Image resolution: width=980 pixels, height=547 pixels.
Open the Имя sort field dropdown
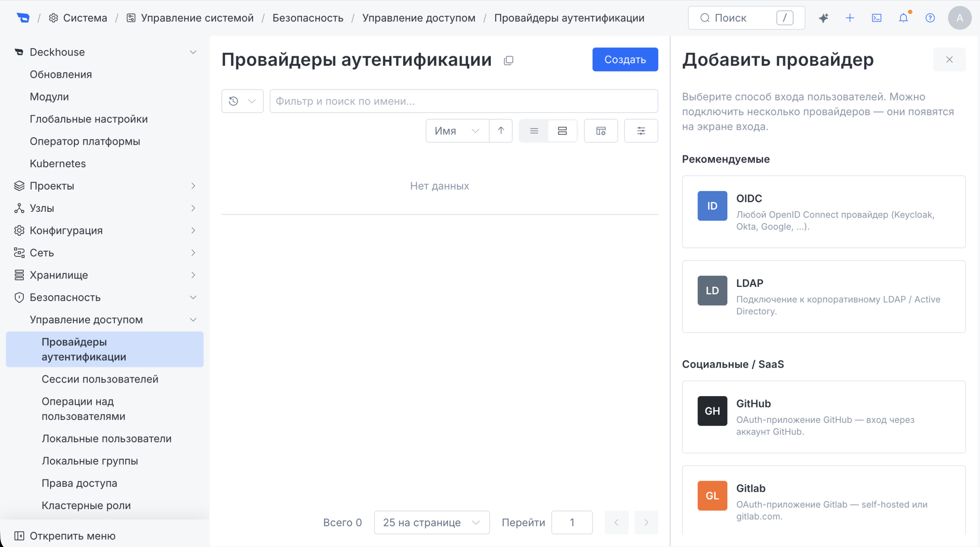457,131
